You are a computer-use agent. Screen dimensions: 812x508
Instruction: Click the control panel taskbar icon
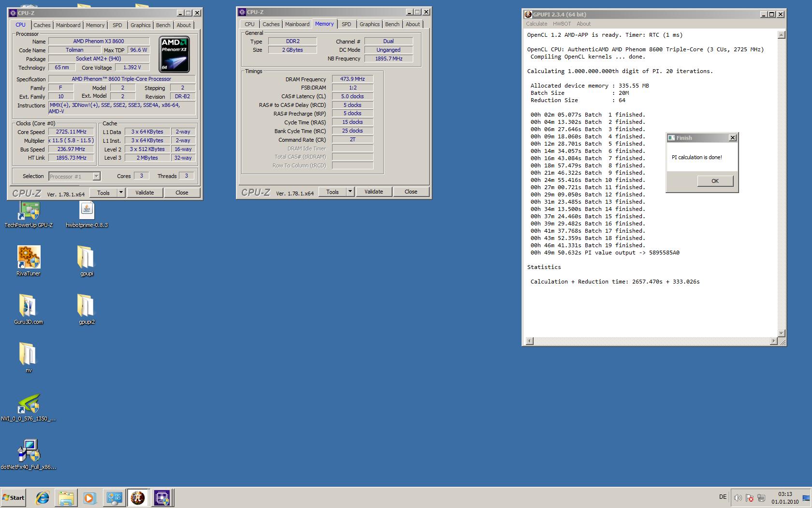pos(114,497)
